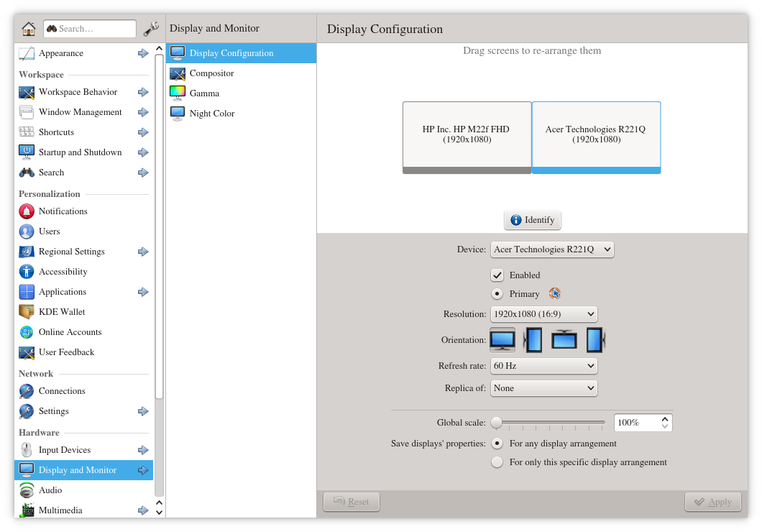Expand Window Management arrow

tap(143, 112)
